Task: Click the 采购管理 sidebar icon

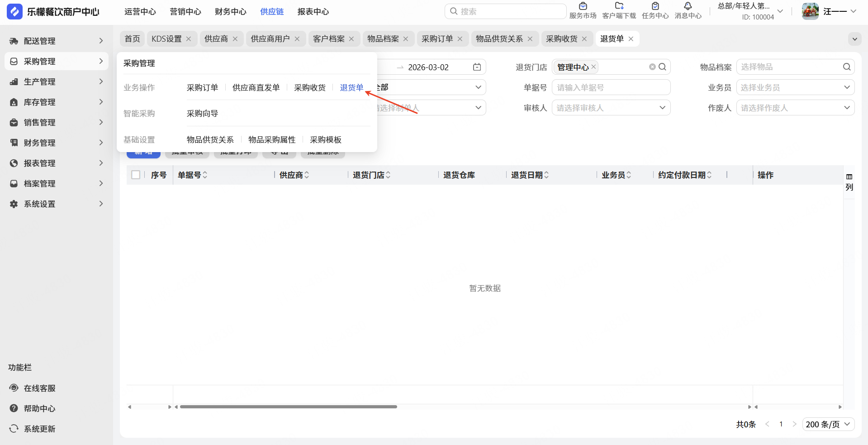Action: tap(14, 62)
